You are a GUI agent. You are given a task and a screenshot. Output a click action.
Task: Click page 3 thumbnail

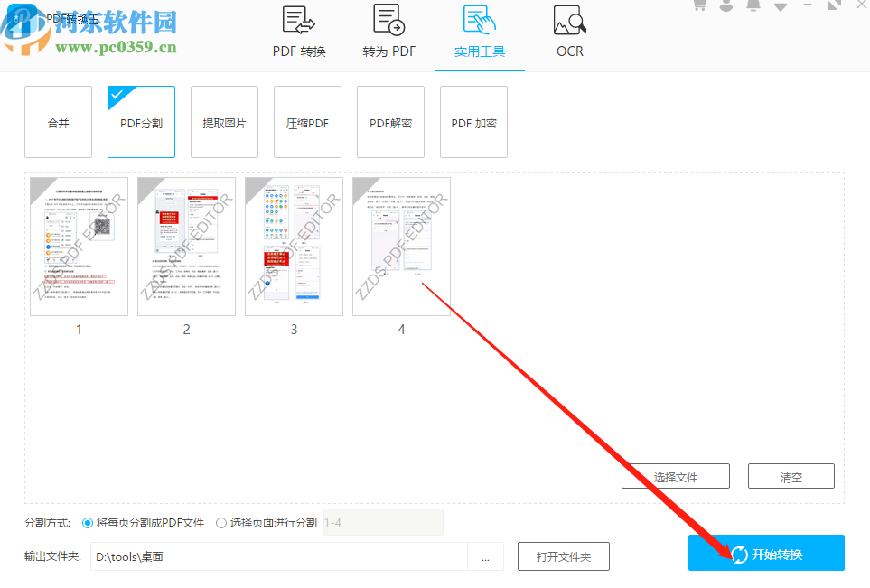coord(295,247)
